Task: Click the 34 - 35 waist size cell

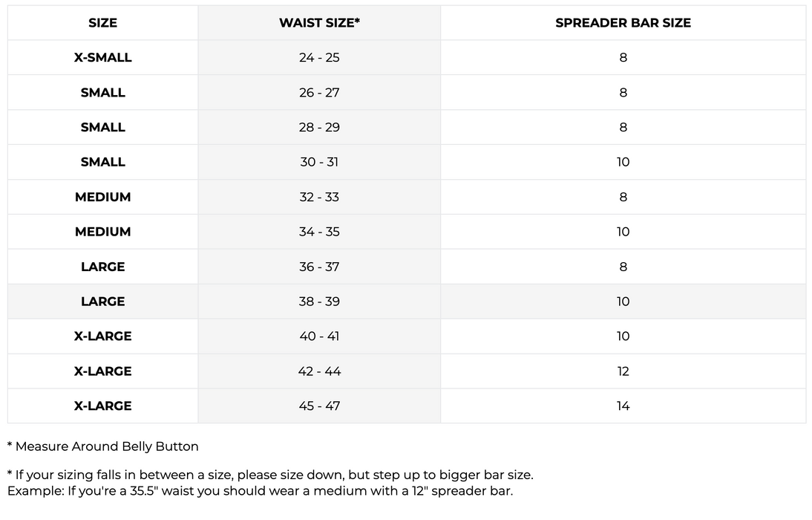Action: click(x=319, y=232)
